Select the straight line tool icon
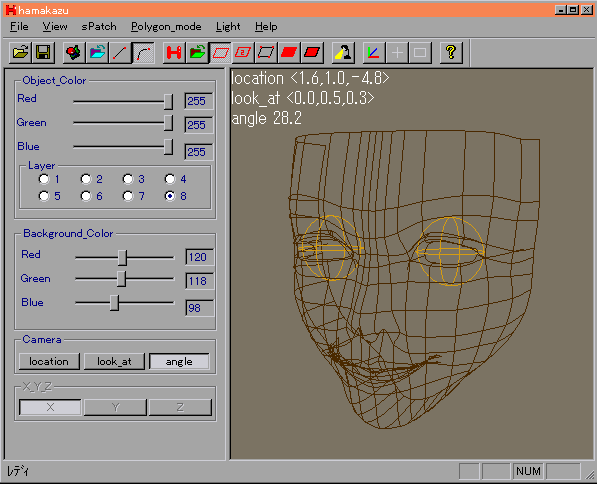 coord(120,52)
